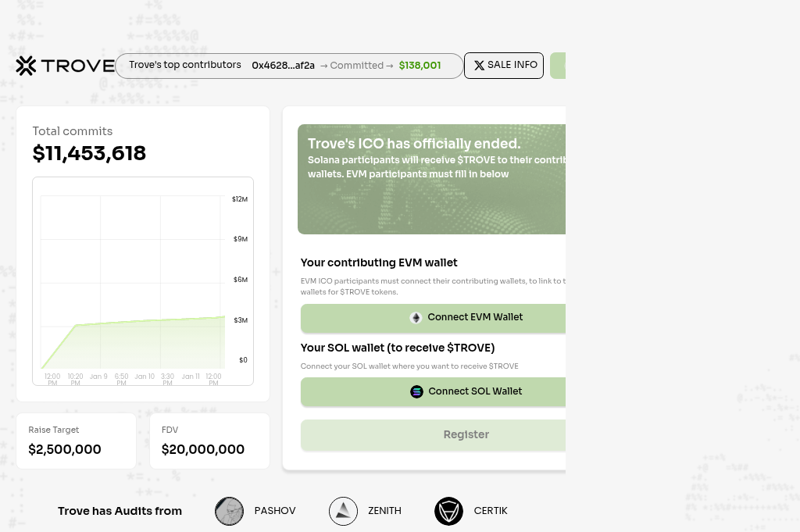This screenshot has height=532, width=800.
Task: Click the Trove logo icon in the header
Action: 26,66
